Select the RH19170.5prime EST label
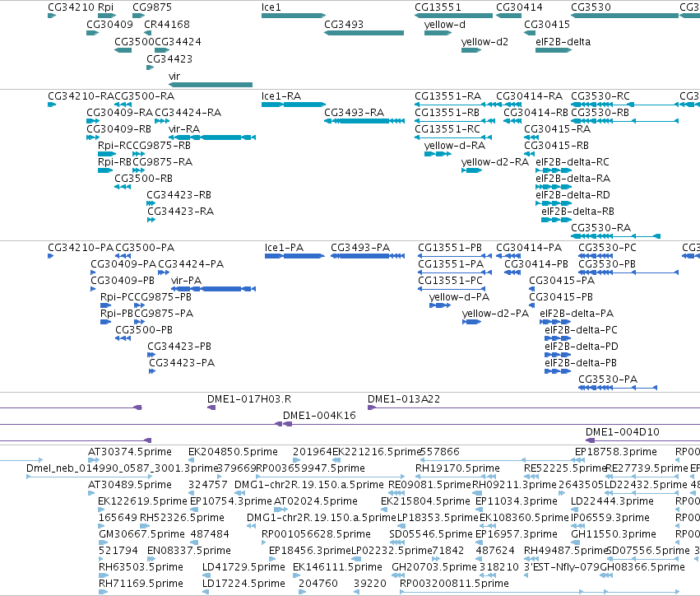This screenshot has width=700, height=596. pyautogui.click(x=457, y=468)
